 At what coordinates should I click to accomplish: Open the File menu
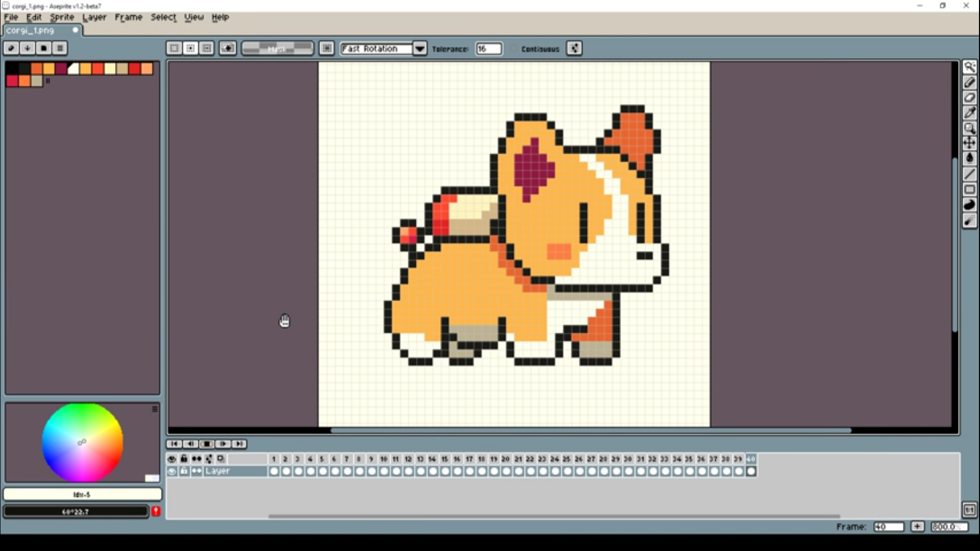pos(11,17)
